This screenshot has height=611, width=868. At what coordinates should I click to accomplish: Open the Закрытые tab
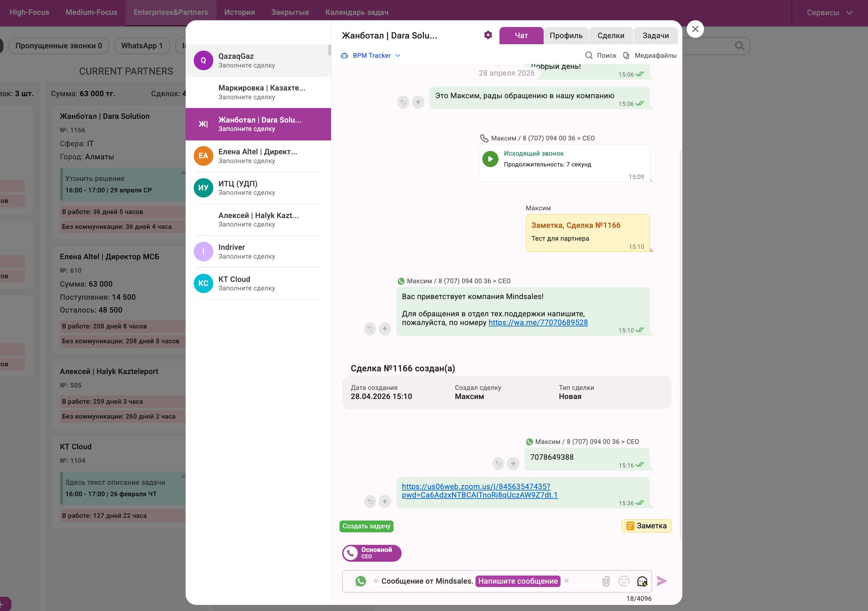(290, 12)
